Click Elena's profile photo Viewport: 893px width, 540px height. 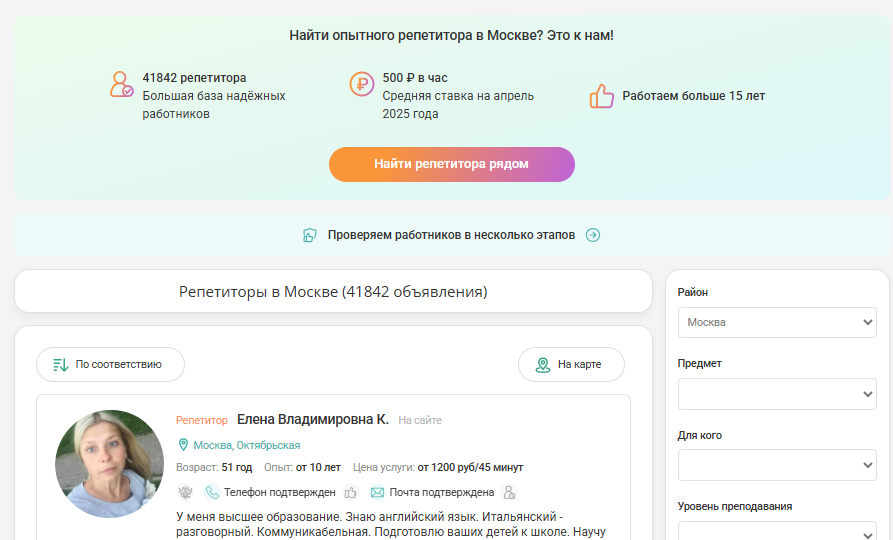[x=109, y=464]
